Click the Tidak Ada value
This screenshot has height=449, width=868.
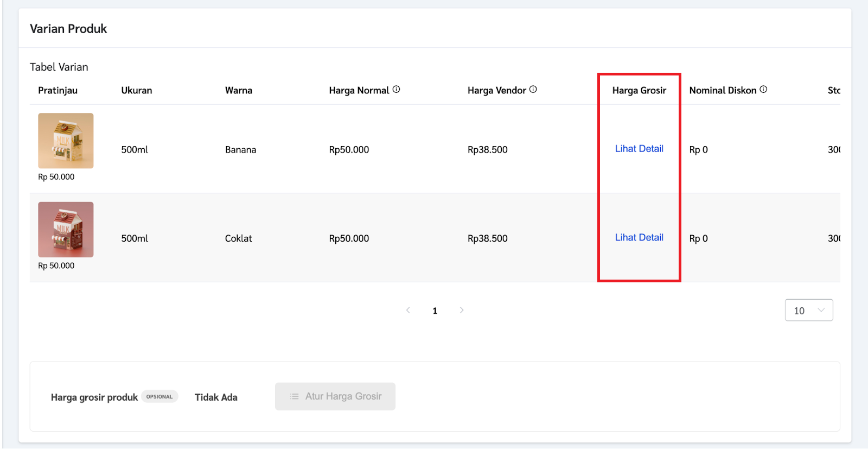coord(216,397)
